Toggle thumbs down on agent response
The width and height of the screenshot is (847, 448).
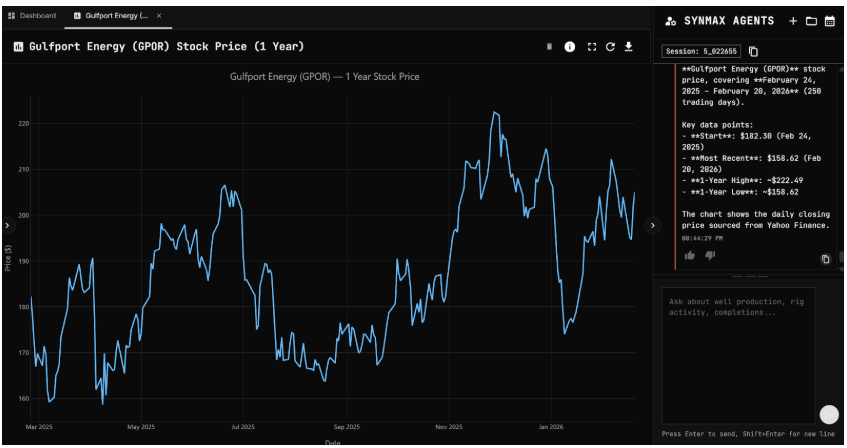pos(710,256)
